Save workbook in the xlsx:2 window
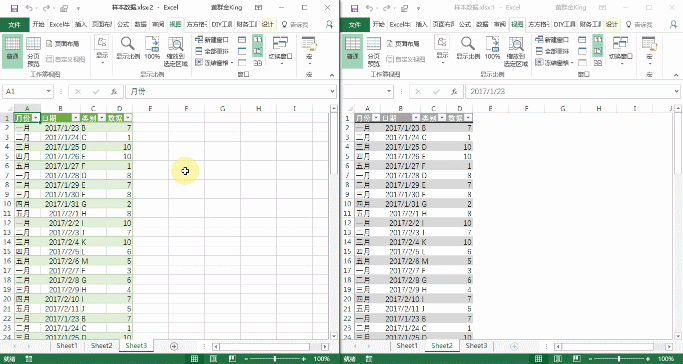This screenshot has width=683, height=364. coord(14,8)
